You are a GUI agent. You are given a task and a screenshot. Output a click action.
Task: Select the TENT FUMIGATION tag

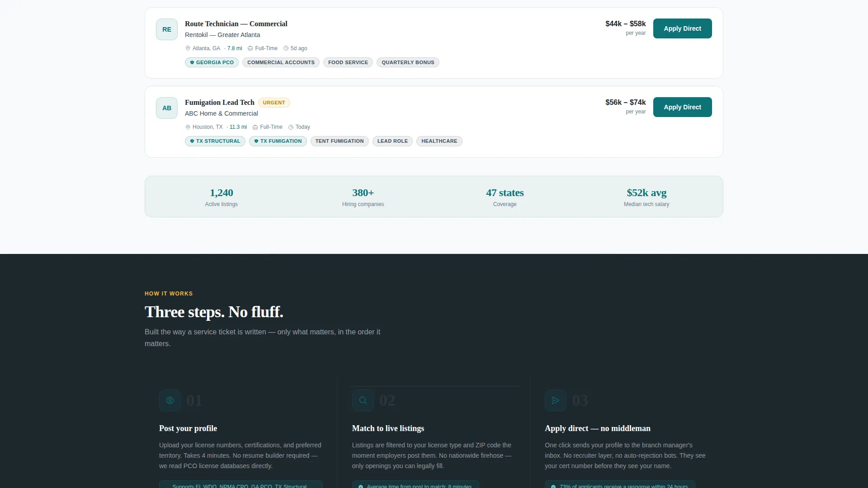point(340,141)
